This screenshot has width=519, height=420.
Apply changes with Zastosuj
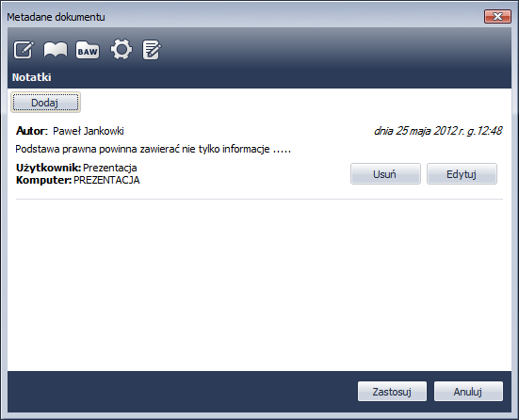coord(392,392)
